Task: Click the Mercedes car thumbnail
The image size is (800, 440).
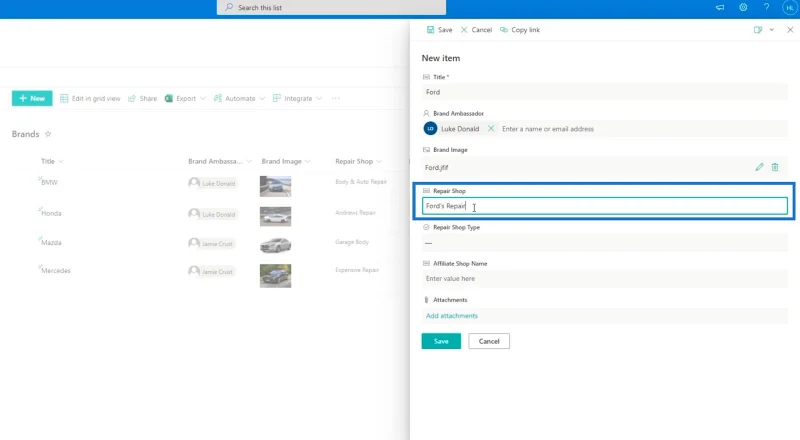Action: point(276,276)
